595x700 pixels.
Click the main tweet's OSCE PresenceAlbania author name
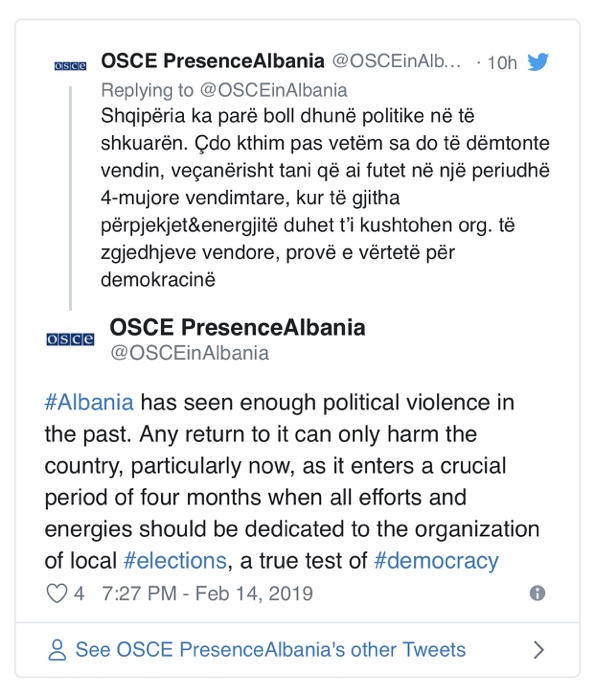click(x=237, y=327)
